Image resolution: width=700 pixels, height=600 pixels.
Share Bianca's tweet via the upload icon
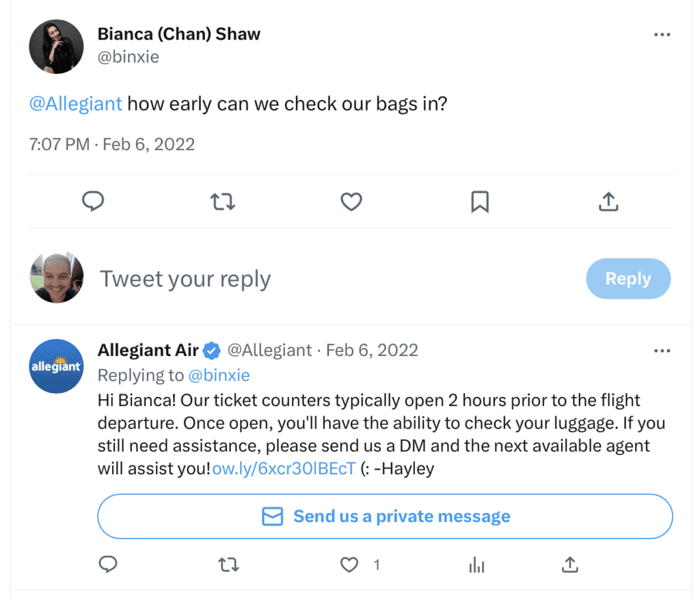[608, 202]
